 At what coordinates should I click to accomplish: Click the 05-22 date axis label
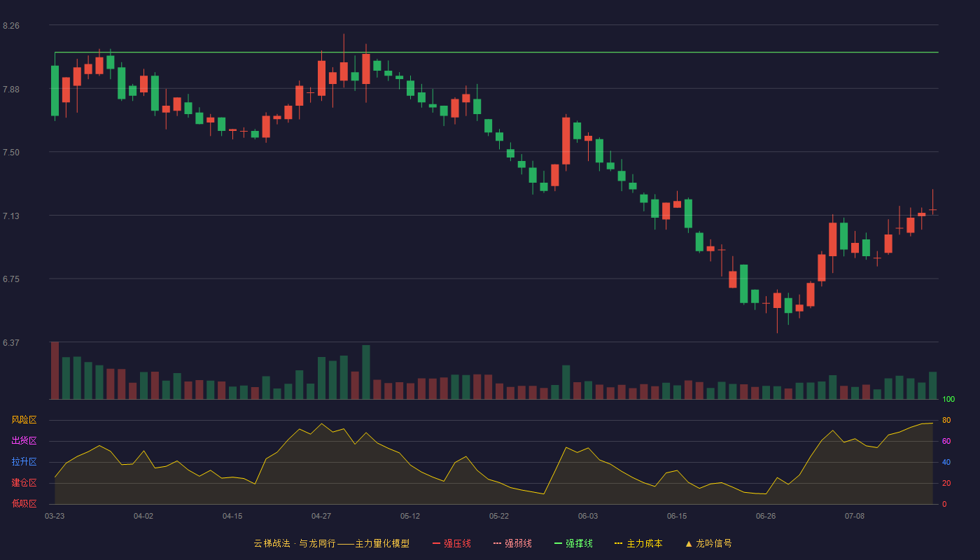pos(499,516)
